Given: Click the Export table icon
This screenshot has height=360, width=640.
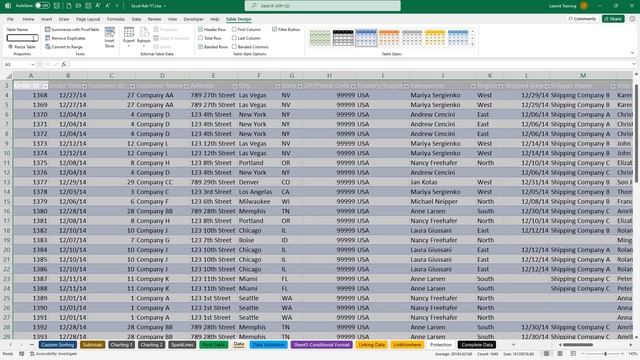Looking at the screenshot, I should (129, 33).
